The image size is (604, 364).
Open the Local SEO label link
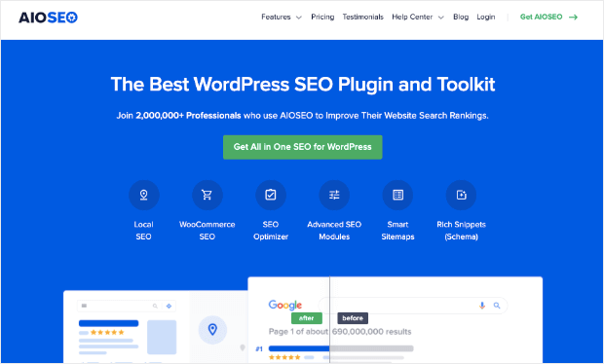[x=143, y=231]
